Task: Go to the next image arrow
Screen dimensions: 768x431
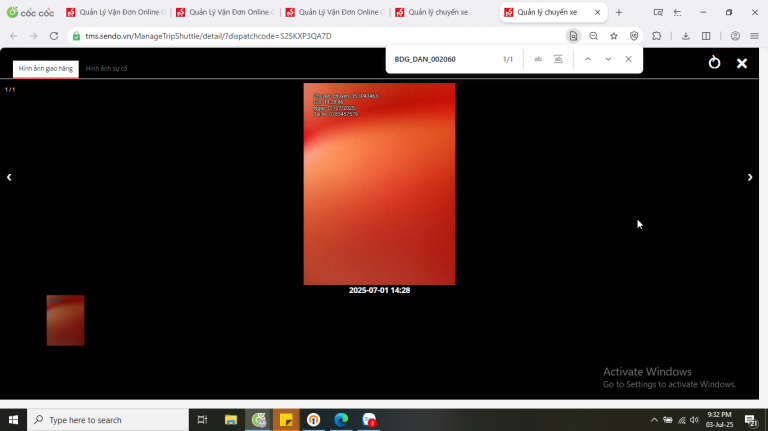Action: pyautogui.click(x=750, y=177)
